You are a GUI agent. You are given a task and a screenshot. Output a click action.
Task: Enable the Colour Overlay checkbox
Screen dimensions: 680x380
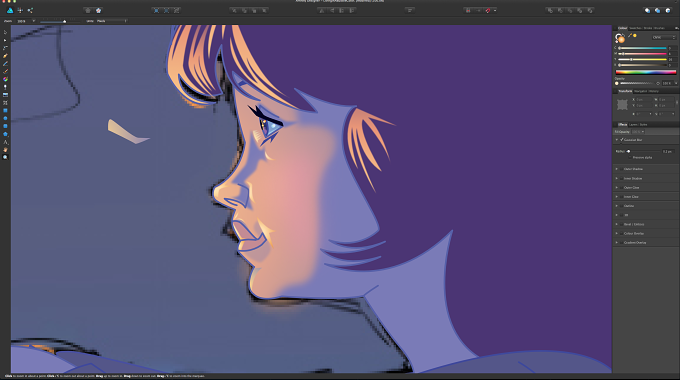tap(621, 233)
